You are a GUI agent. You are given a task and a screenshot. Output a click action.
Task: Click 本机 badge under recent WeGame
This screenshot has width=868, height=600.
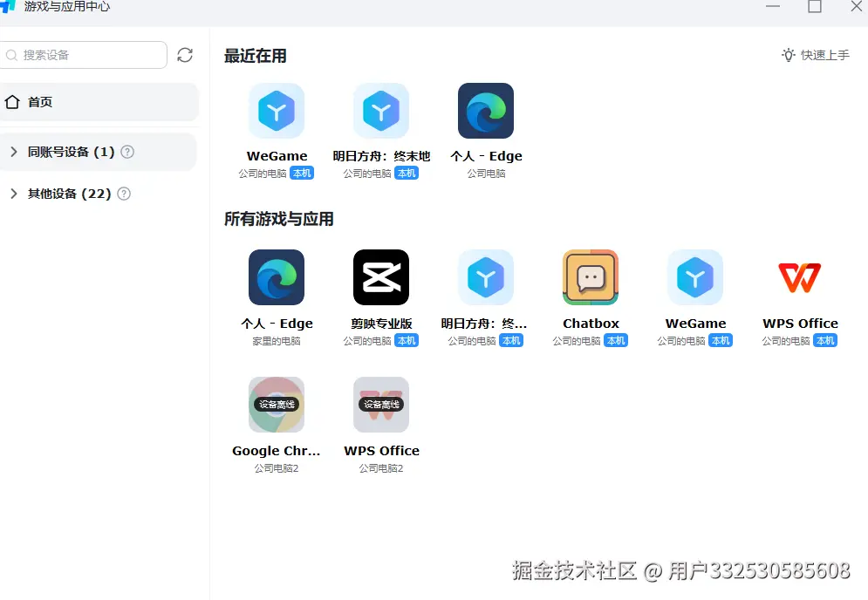point(302,174)
